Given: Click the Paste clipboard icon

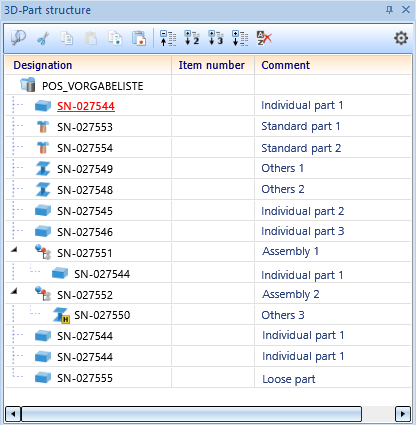Looking at the screenshot, I should 91,38.
